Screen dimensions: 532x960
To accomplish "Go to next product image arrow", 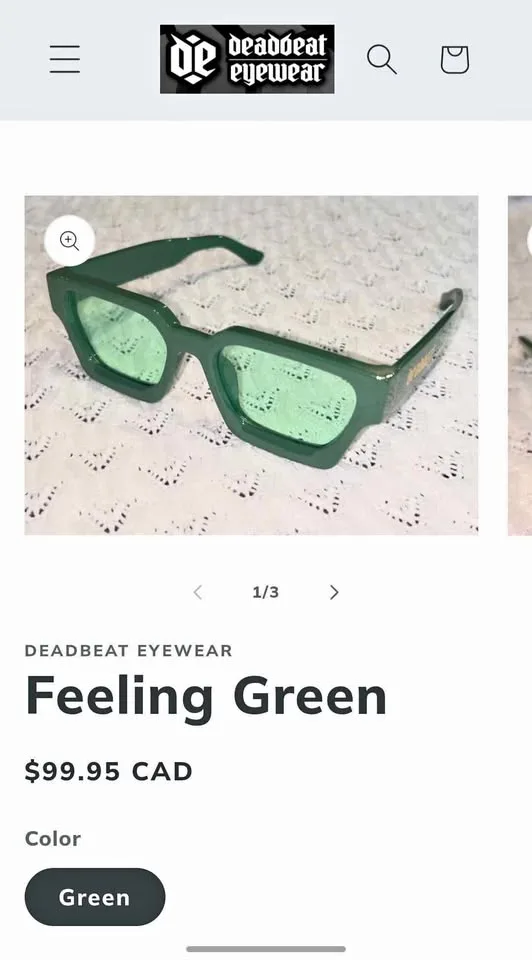I will pyautogui.click(x=334, y=592).
